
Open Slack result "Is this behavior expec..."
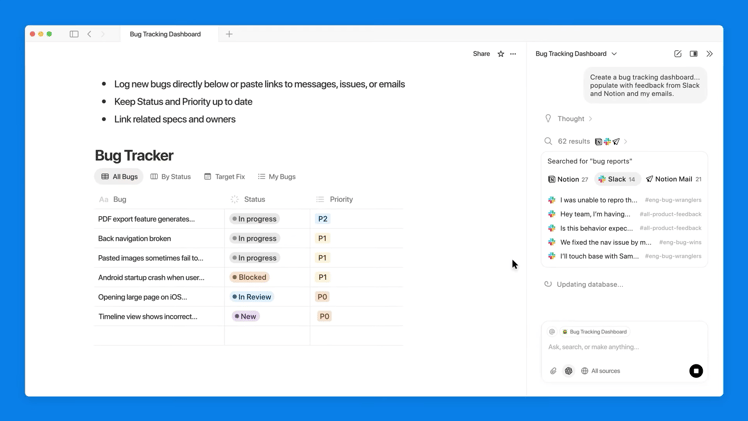(x=624, y=228)
